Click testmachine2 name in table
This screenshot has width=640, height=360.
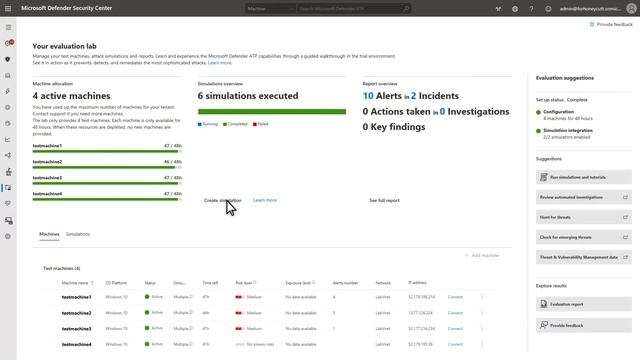[76, 313]
